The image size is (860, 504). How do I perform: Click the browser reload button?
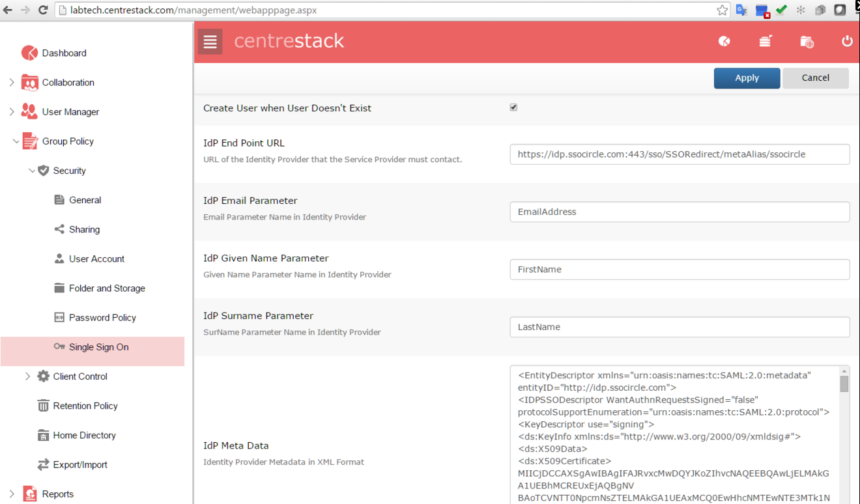point(43,10)
